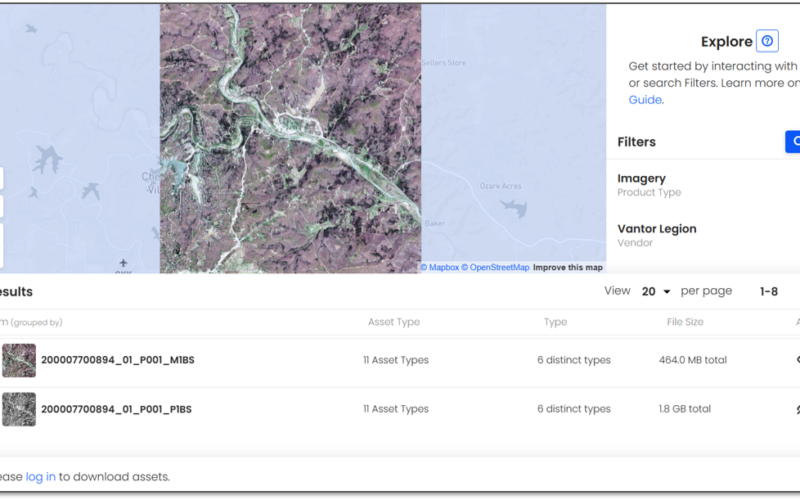800x500 pixels.
Task: Click the action icon in P1BS row
Action: [x=797, y=409]
